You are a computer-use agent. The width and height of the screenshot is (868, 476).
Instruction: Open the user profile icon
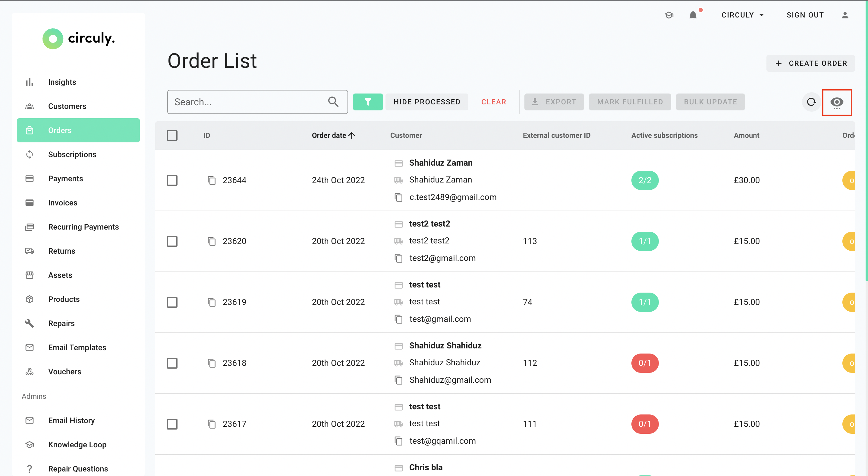tap(845, 15)
